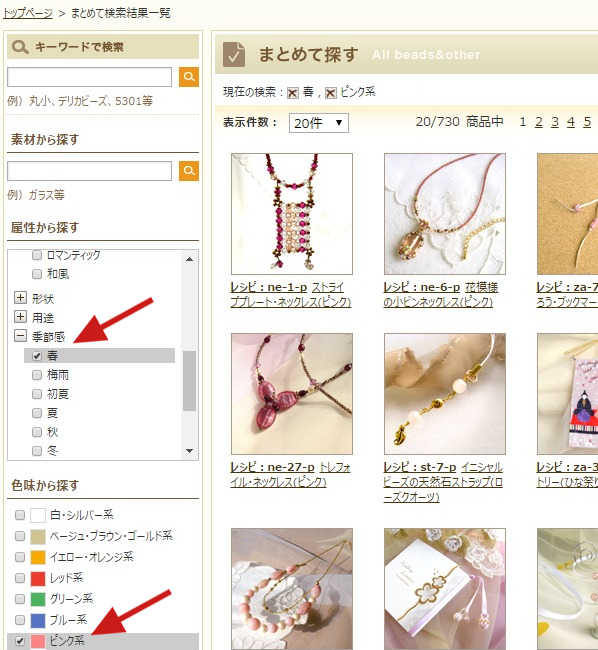Click the material search text field
The width and height of the screenshot is (598, 650).
(x=90, y=171)
